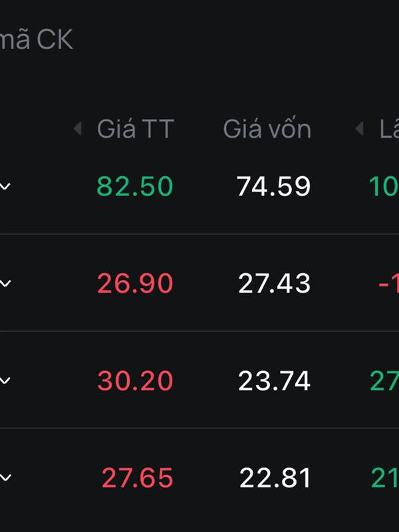The width and height of the screenshot is (399, 532).
Task: Sort by the Giá TT column header
Action: [x=135, y=128]
